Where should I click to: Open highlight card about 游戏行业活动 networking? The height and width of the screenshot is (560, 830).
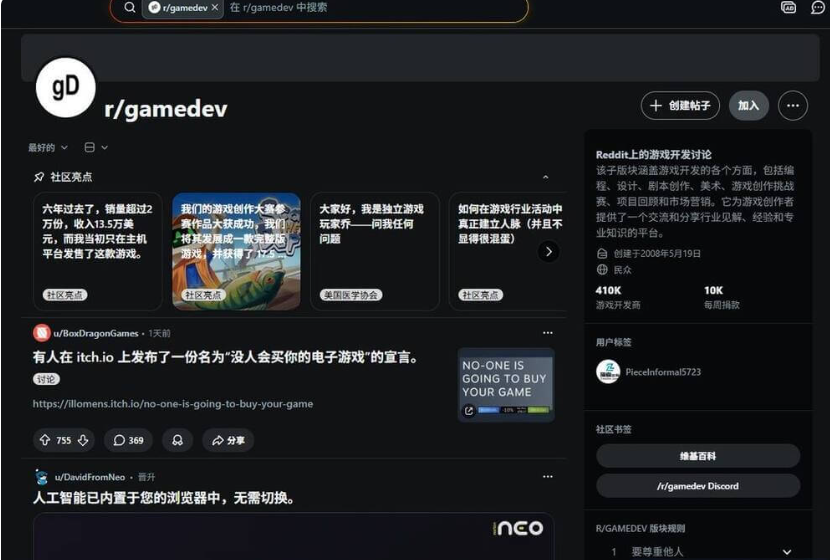coord(507,251)
